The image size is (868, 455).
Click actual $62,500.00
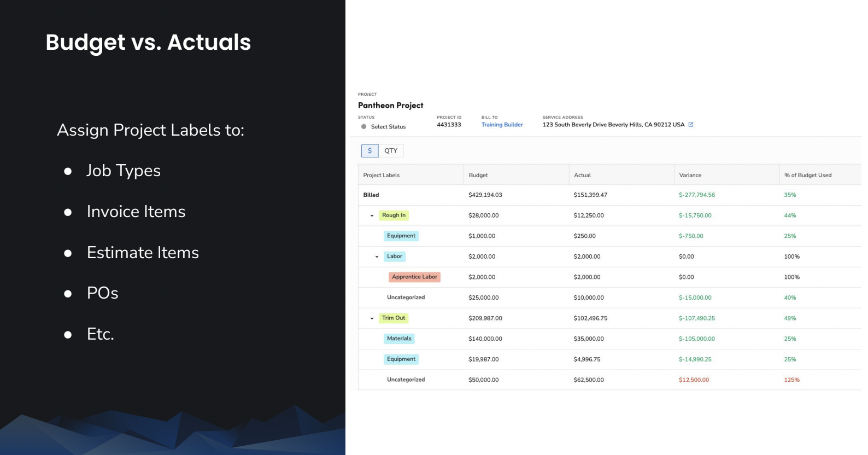589,380
